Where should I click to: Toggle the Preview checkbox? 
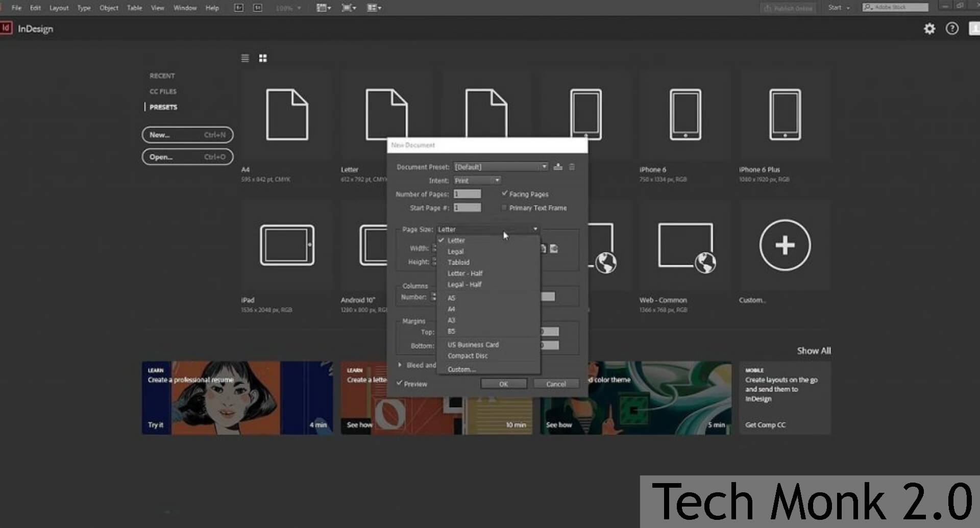(400, 383)
